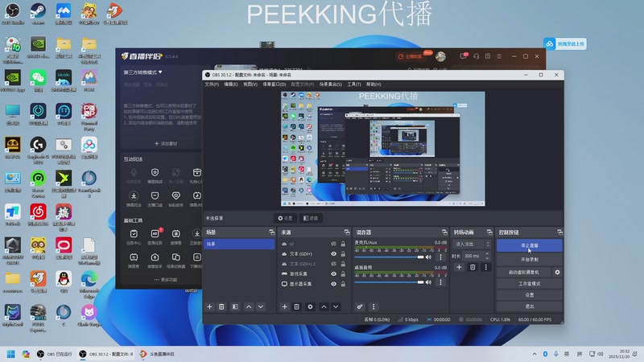Undock the 场景 panel
Screen dimensions: 644x362
pyautogui.click(x=271, y=232)
